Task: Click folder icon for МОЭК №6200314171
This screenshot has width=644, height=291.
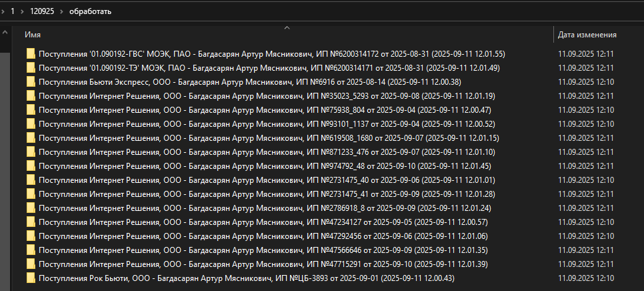Action: coord(31,68)
